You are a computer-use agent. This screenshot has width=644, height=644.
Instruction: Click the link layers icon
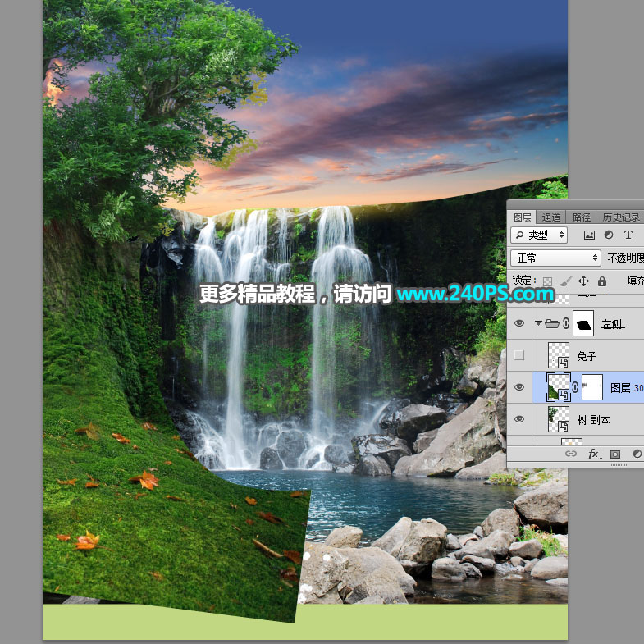pos(571,454)
